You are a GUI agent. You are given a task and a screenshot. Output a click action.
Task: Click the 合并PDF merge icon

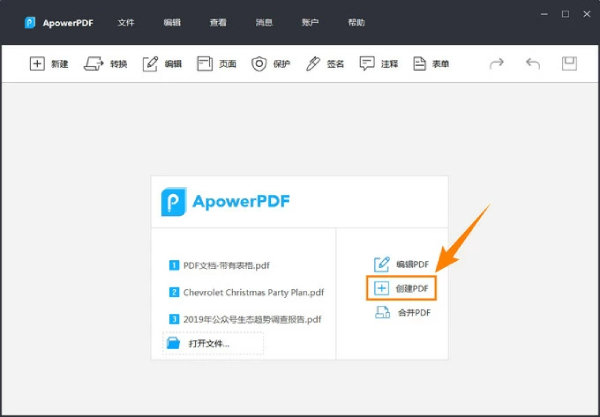click(382, 313)
